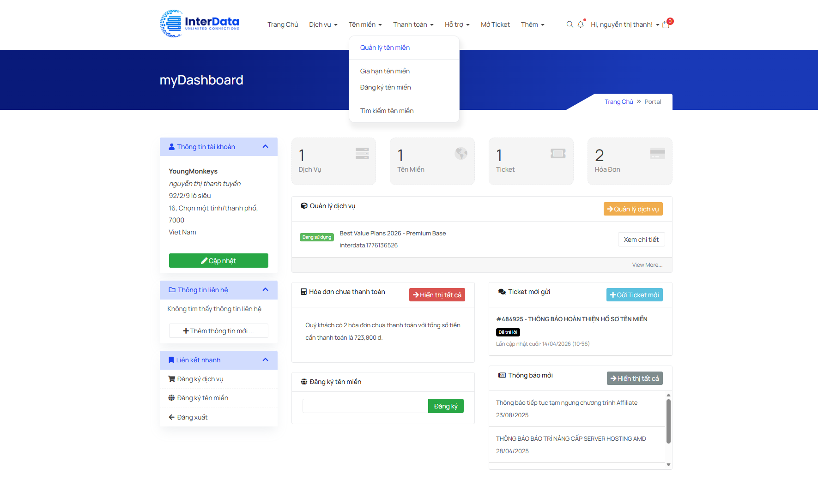Focus the domain registration input field
The image size is (818, 504).
coord(365,406)
